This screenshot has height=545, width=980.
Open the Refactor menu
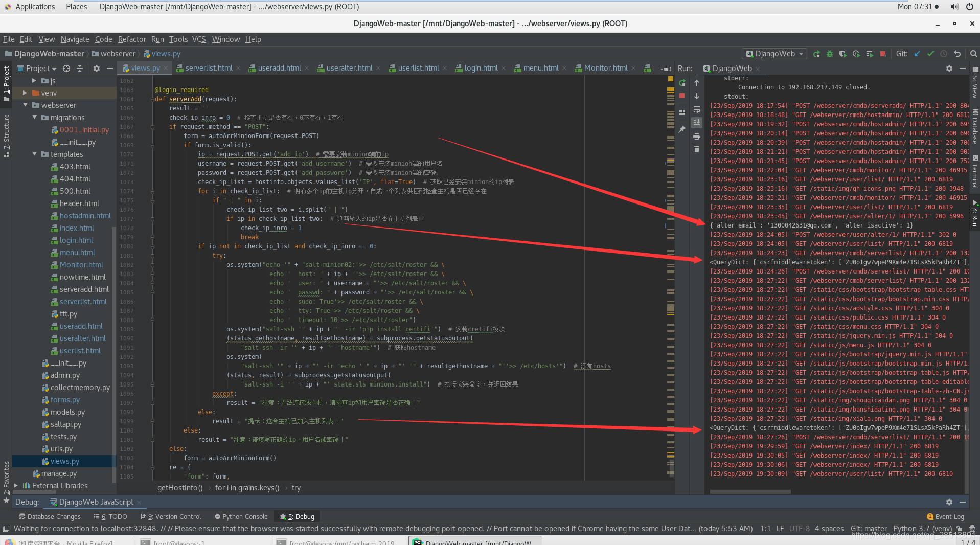click(x=131, y=39)
